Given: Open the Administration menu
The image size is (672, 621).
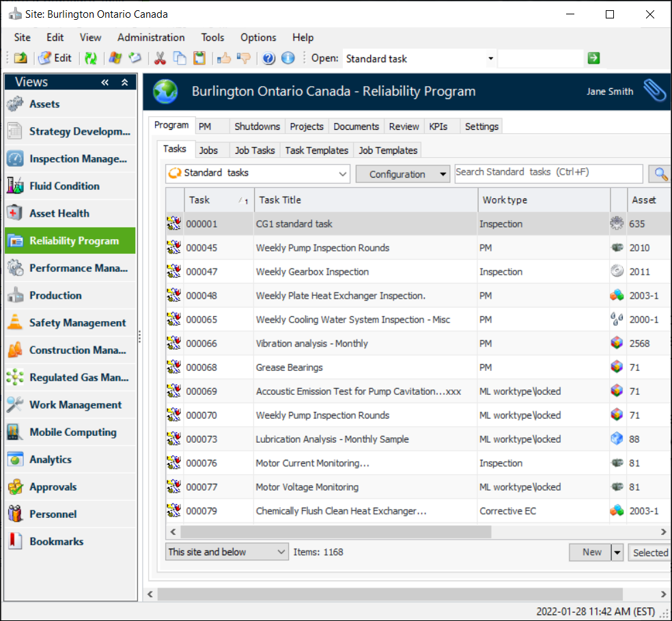Looking at the screenshot, I should (151, 38).
